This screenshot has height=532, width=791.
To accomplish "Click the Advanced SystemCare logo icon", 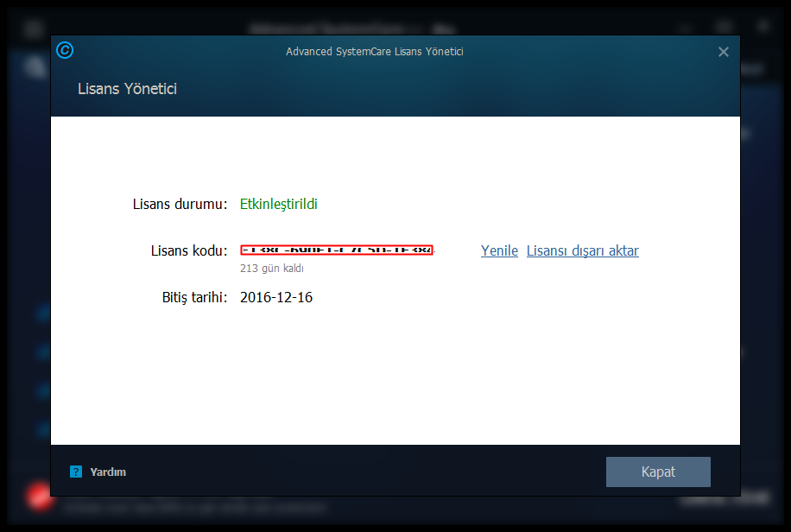I will (x=65, y=50).
